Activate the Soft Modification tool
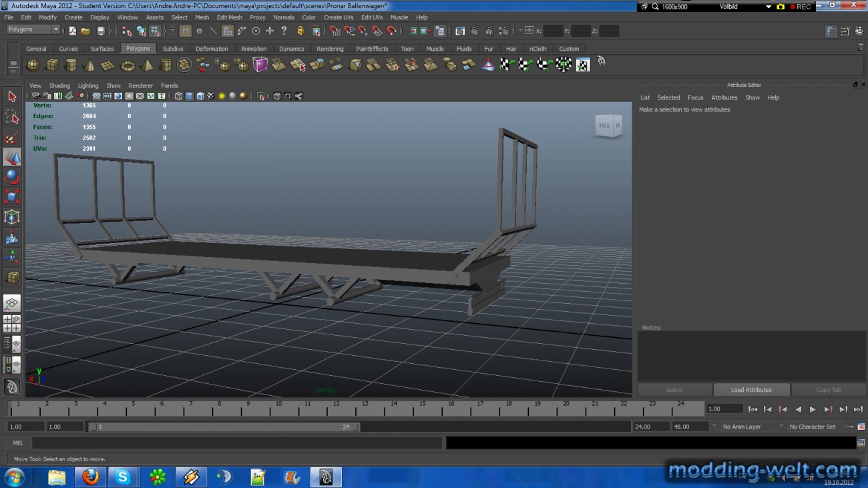 12,237
